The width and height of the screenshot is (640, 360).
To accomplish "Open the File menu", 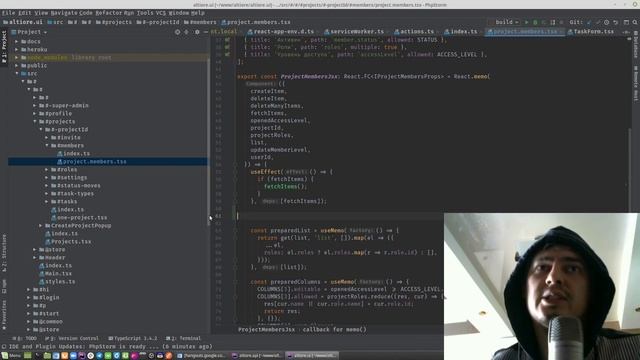I will pyautogui.click(x=8, y=13).
